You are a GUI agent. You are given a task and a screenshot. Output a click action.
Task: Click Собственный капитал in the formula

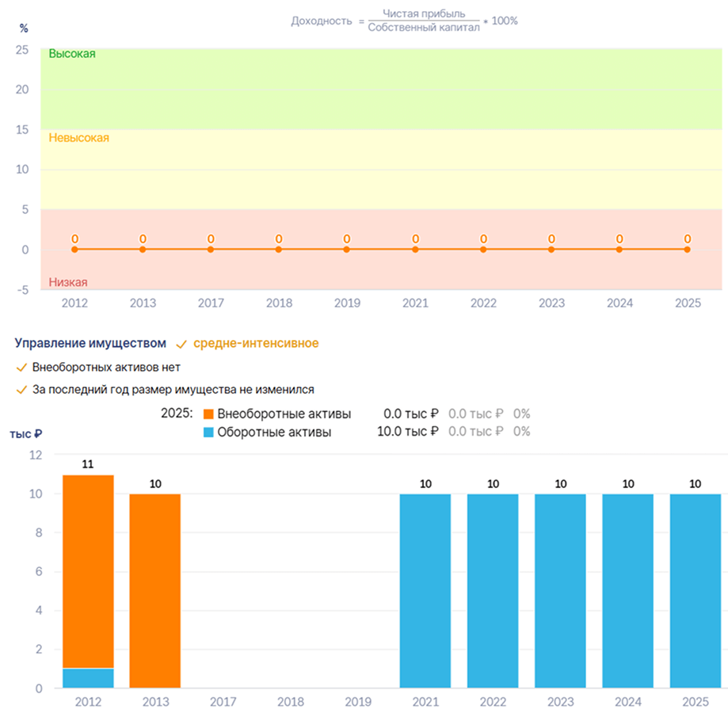pos(424,28)
